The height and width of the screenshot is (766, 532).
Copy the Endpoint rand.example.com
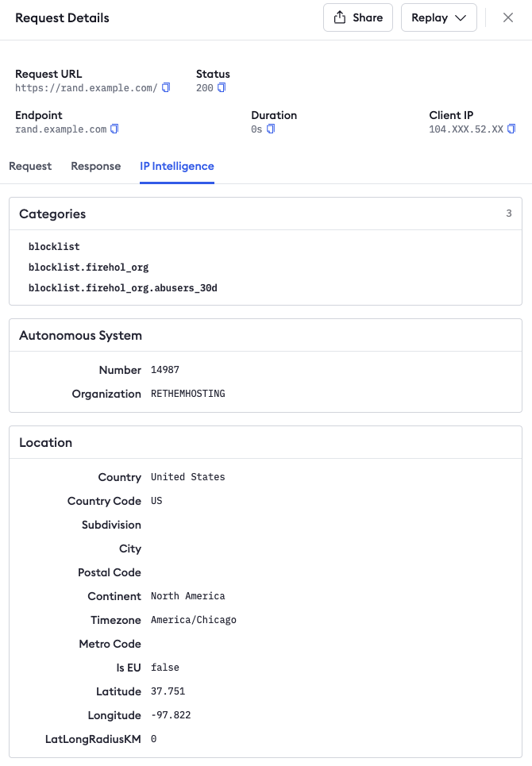coord(114,129)
